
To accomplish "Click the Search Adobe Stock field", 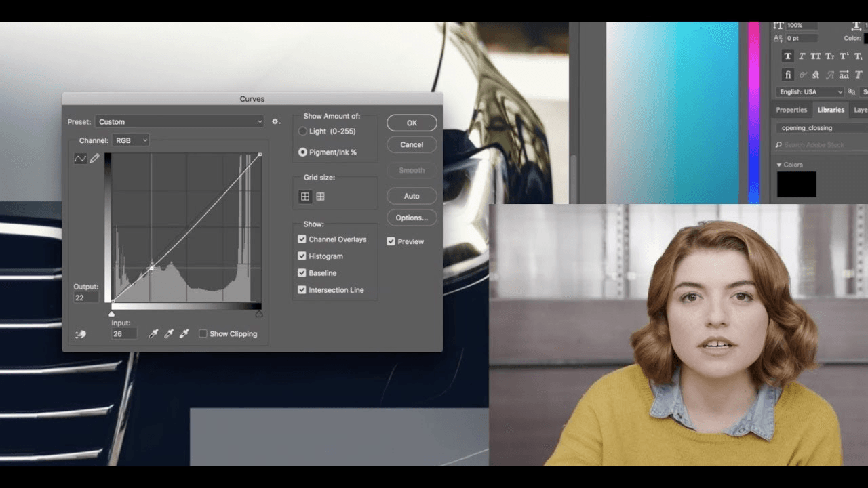I will [822, 145].
